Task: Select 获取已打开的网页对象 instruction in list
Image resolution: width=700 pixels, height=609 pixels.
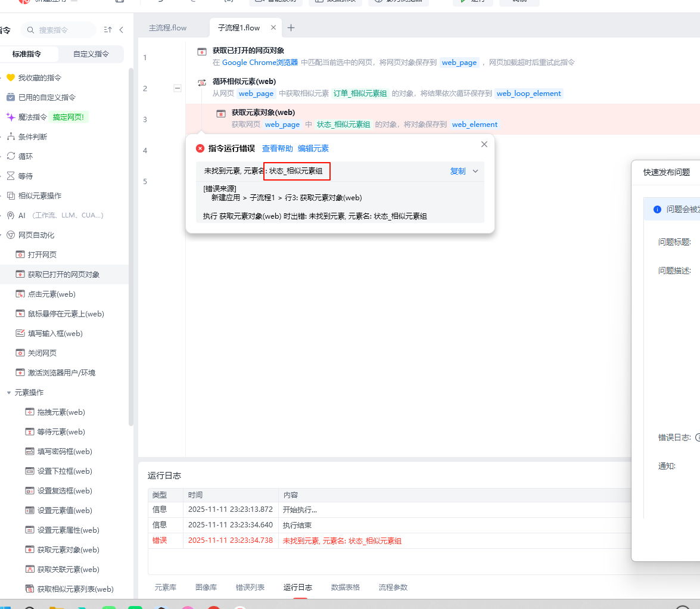Action: point(63,274)
